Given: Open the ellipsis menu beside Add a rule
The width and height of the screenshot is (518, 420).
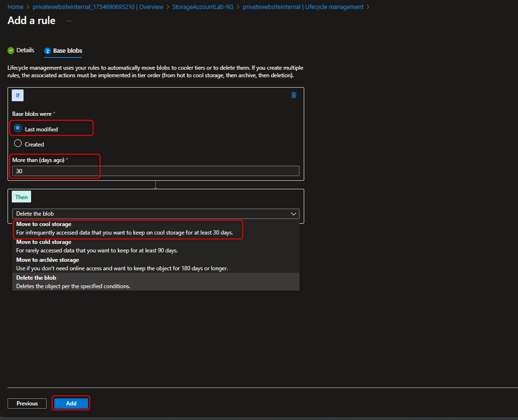Looking at the screenshot, I should [x=69, y=21].
